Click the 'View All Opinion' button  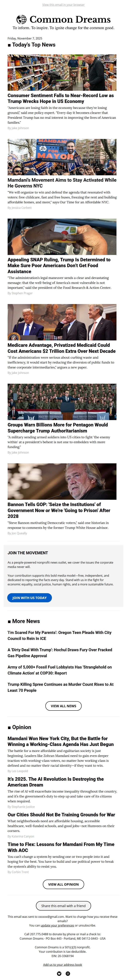(63, 884)
